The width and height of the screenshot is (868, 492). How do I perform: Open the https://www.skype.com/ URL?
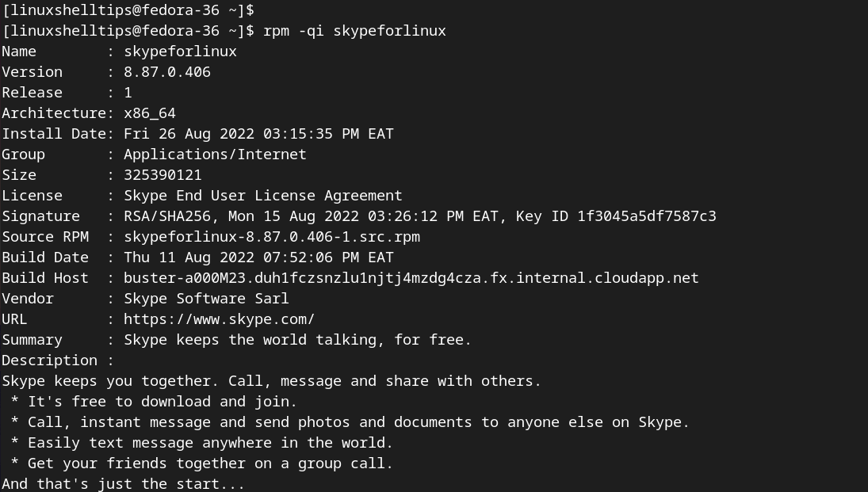click(219, 319)
